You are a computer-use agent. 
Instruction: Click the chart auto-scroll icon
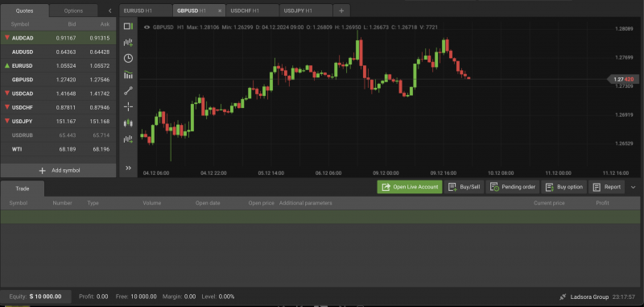tap(129, 139)
